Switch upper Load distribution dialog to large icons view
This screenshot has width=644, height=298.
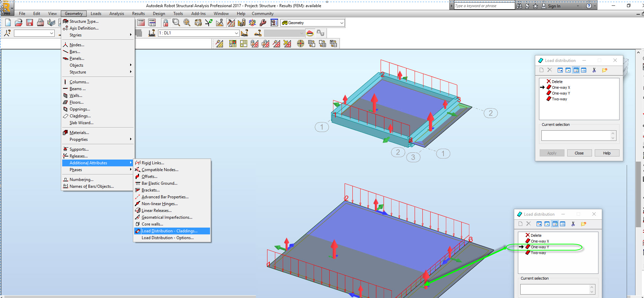pyautogui.click(x=560, y=70)
